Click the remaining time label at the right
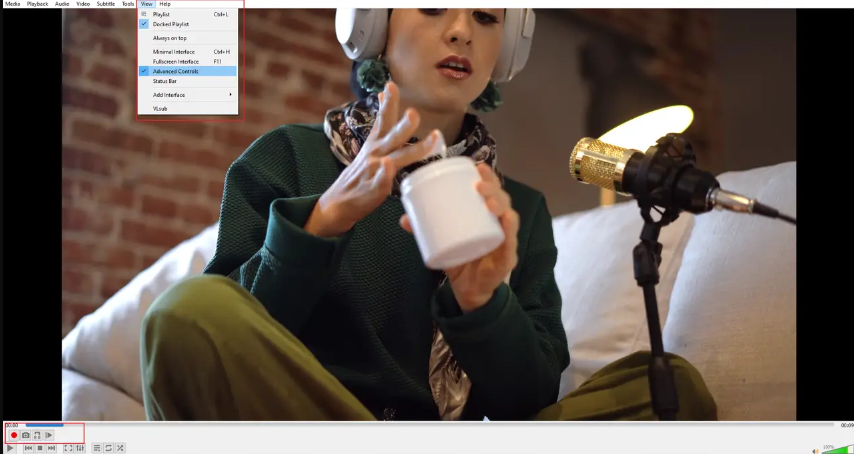The image size is (854, 454). pyautogui.click(x=847, y=425)
